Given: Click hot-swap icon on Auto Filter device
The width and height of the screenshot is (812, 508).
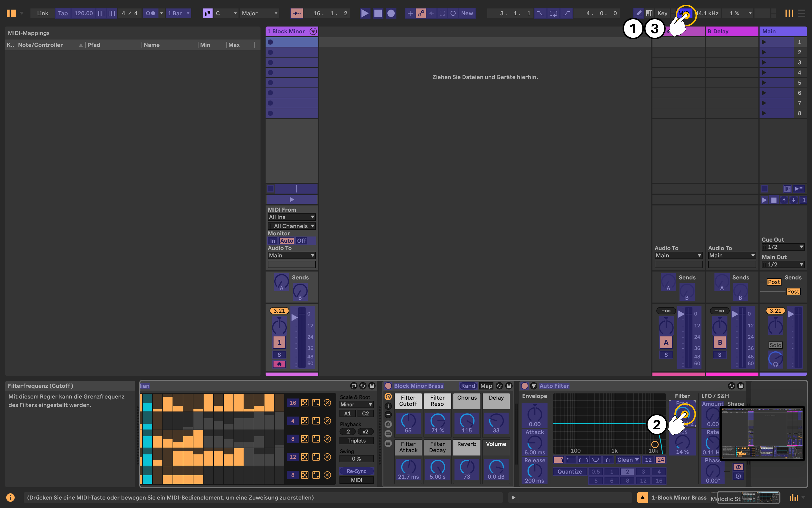Looking at the screenshot, I should point(731,386).
